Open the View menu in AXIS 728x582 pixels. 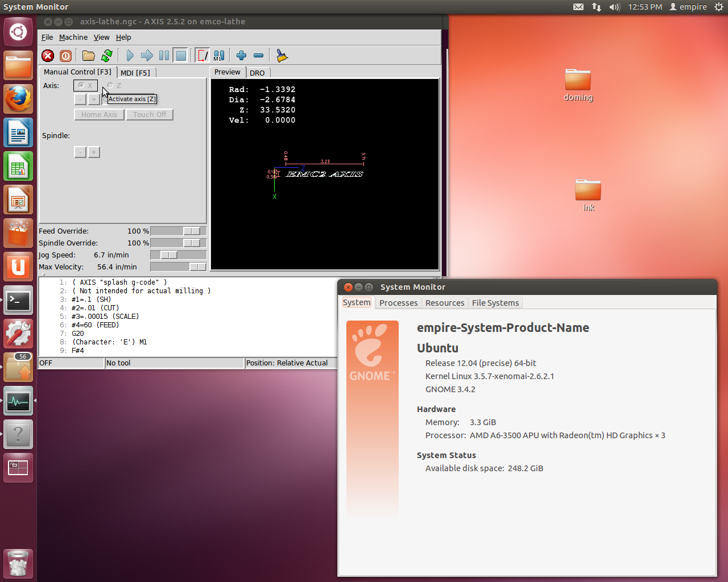coord(101,37)
